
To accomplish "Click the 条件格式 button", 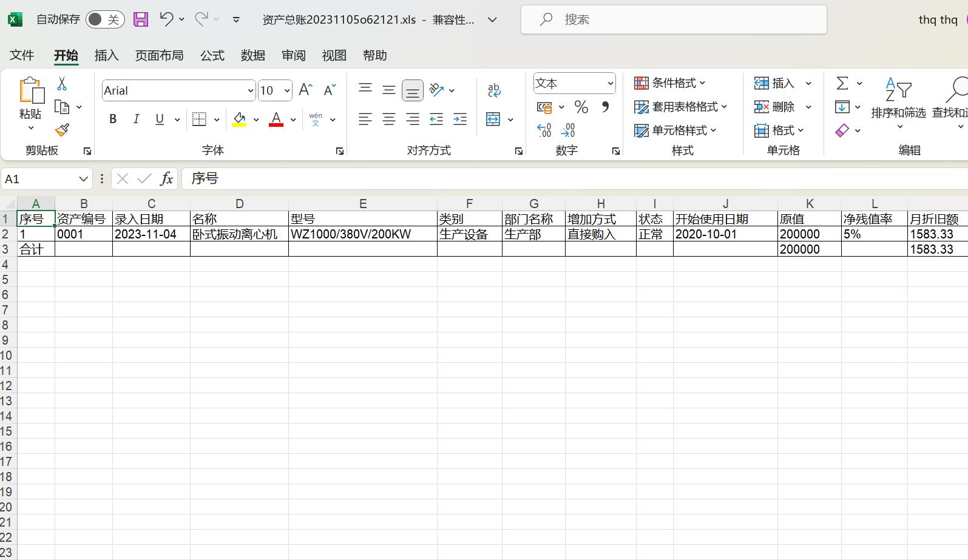I will 671,83.
